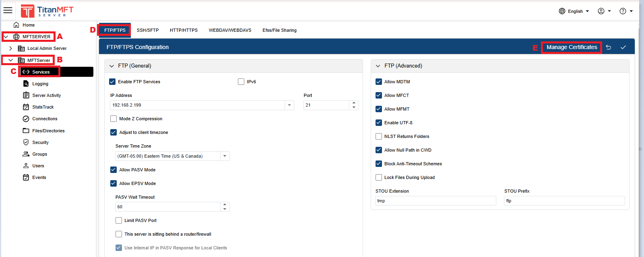The image size is (644, 257).
Task: Enable the IPv6 checkbox
Action: (x=241, y=82)
